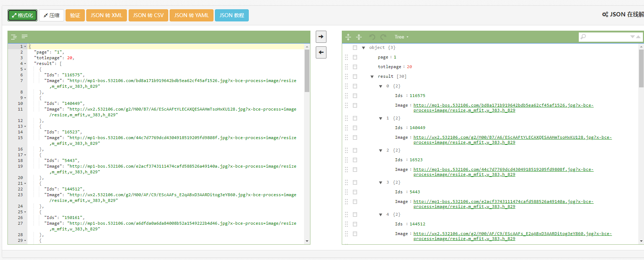Copy right to left with the left arrow button

coord(321,52)
